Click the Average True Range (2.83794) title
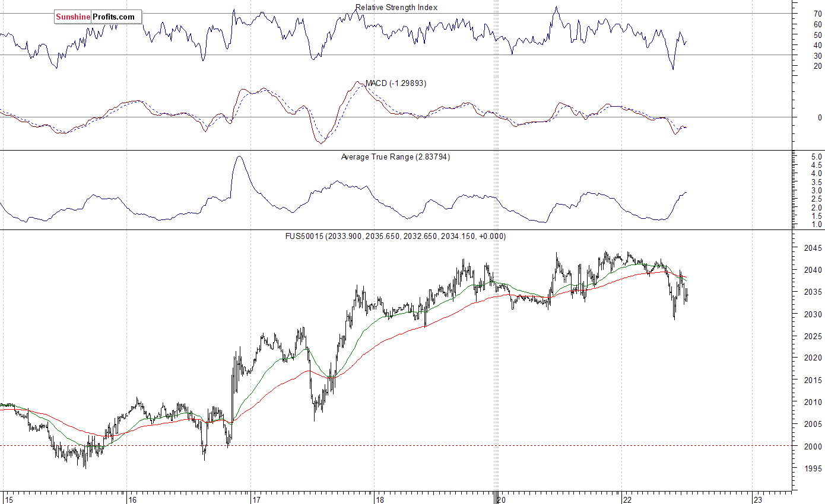Viewport: 825px width, 504px height. [395, 157]
